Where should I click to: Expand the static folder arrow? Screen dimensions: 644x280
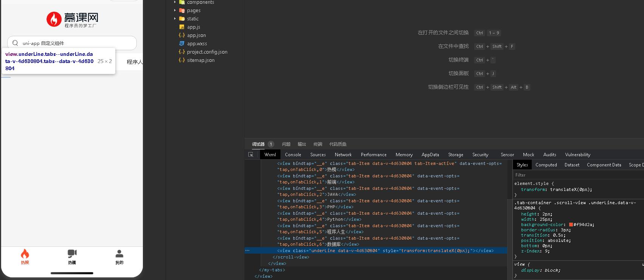pyautogui.click(x=175, y=19)
